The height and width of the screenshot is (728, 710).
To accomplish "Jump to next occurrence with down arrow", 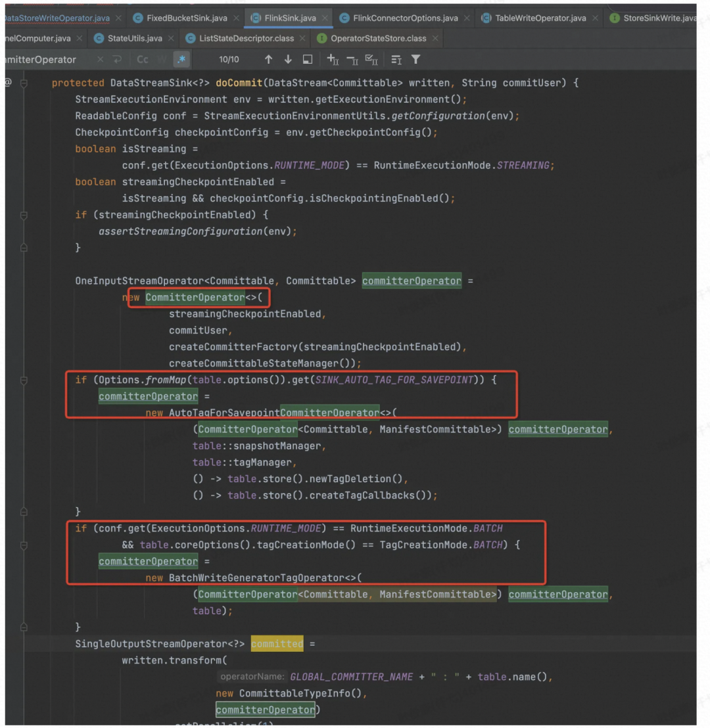I will pos(287,59).
